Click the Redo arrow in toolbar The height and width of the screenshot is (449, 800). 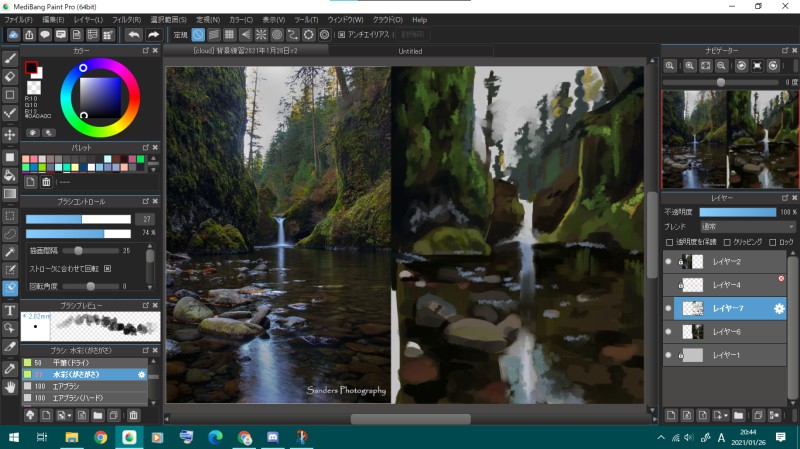coord(153,35)
